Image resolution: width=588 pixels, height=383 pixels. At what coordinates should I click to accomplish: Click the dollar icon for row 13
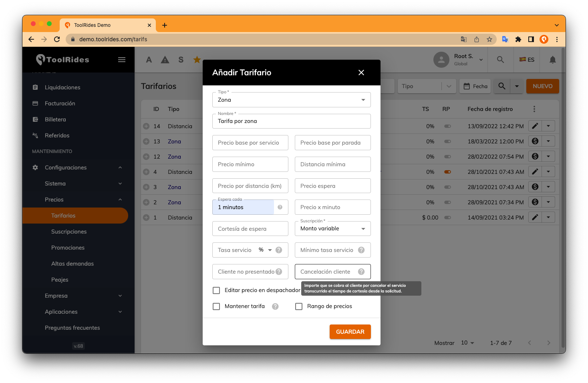click(535, 141)
